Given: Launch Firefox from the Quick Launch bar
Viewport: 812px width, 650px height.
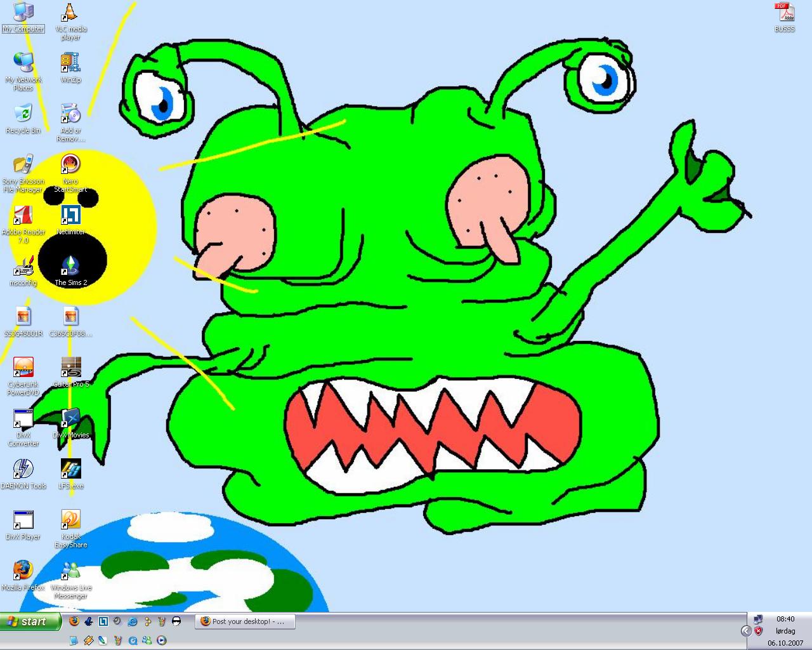Looking at the screenshot, I should pyautogui.click(x=74, y=621).
